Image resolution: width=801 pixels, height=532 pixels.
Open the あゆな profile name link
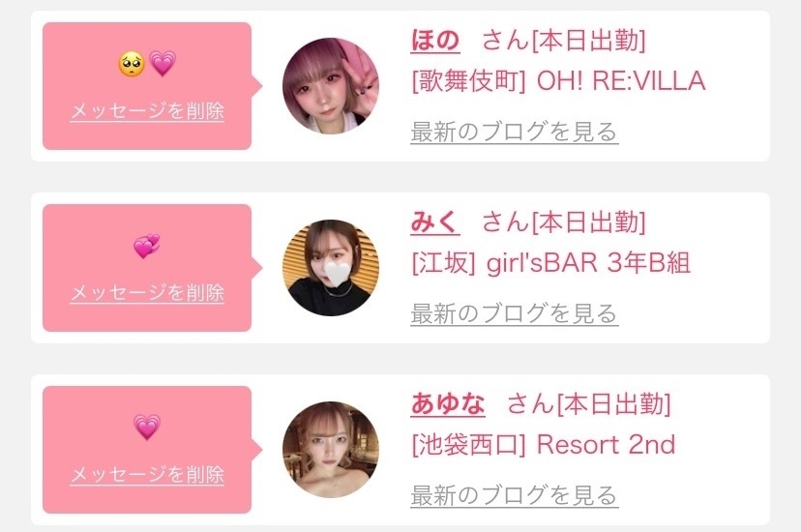[448, 404]
